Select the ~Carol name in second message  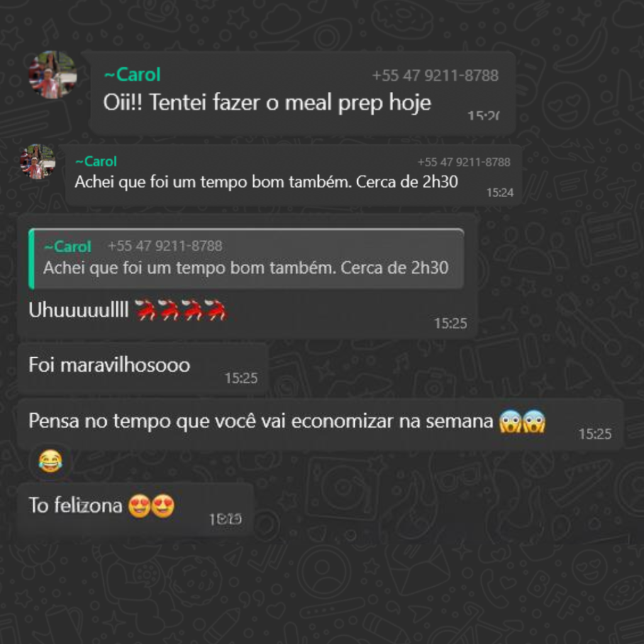click(x=96, y=162)
